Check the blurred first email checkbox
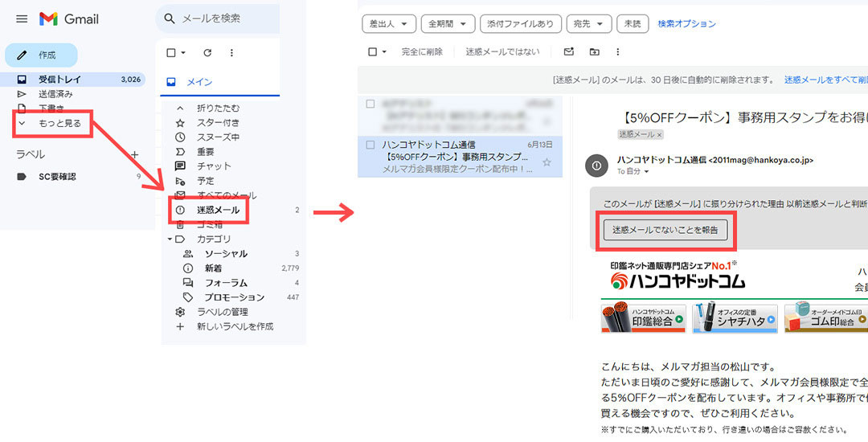The image size is (868, 442). (x=371, y=104)
